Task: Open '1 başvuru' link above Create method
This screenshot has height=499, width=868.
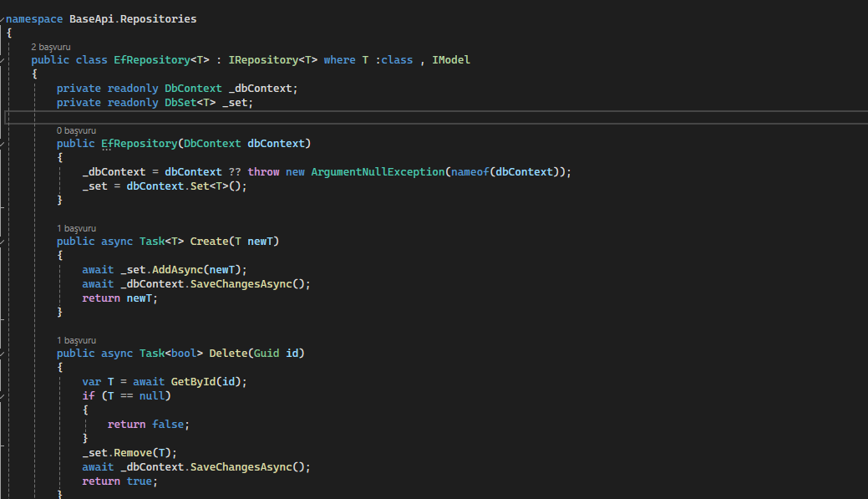Action: (76, 228)
